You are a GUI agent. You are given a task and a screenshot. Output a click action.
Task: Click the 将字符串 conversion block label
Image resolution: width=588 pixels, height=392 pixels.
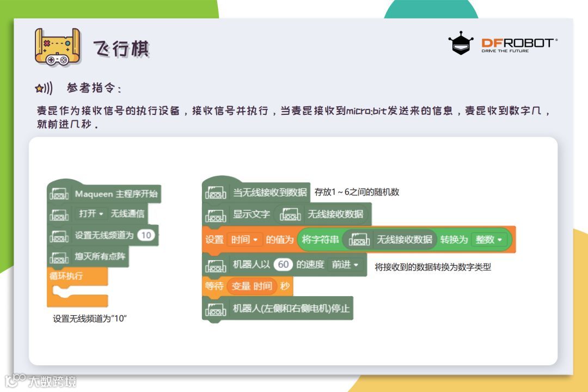pyautogui.click(x=320, y=240)
